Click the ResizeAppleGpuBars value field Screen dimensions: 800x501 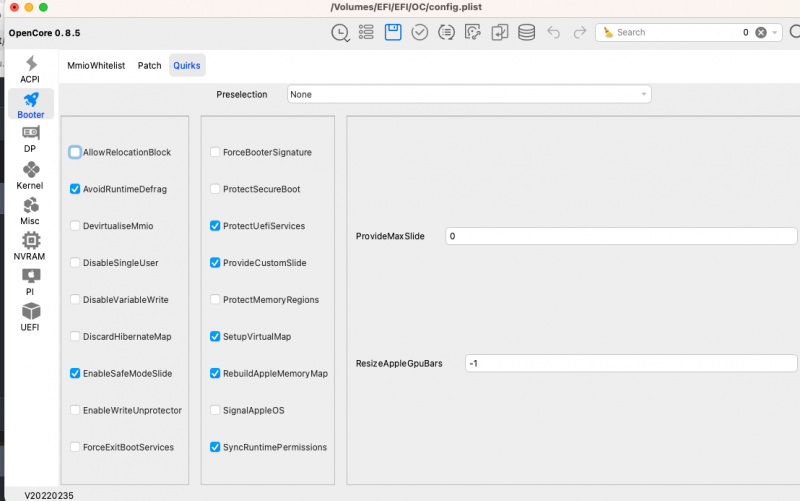point(631,363)
